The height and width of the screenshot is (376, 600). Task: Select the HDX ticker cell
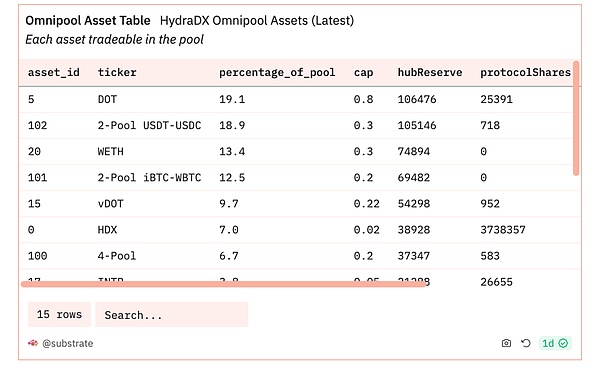point(107,230)
